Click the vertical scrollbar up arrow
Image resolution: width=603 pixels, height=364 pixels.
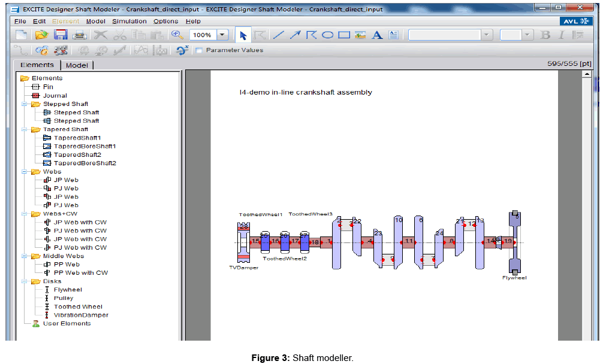point(587,74)
